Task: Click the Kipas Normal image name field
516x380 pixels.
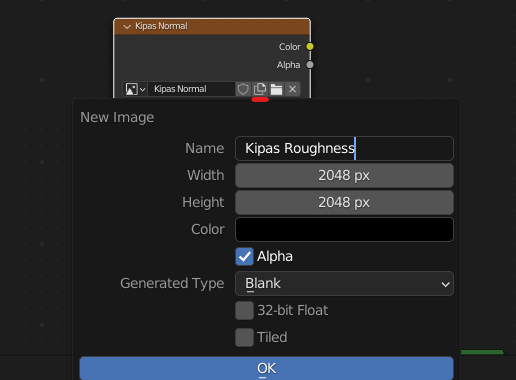Action: pos(191,89)
